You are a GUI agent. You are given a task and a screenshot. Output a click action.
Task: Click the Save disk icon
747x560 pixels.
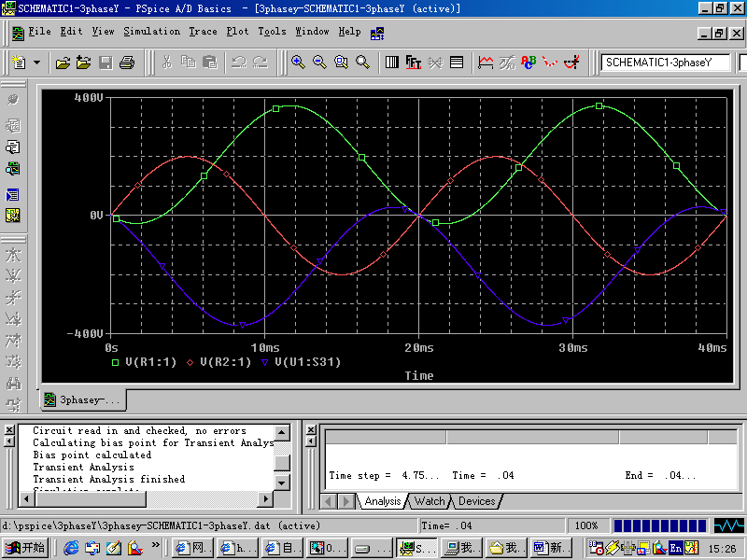pos(106,63)
